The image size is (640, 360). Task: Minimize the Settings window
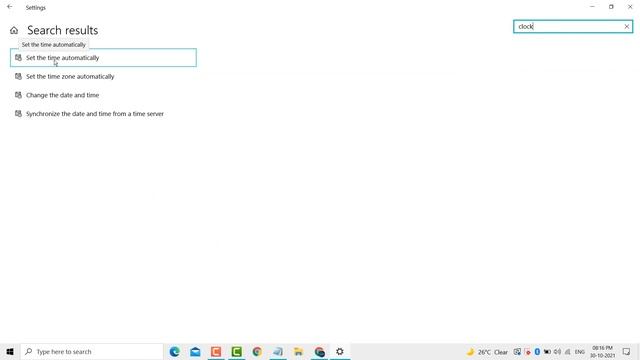coord(592,7)
